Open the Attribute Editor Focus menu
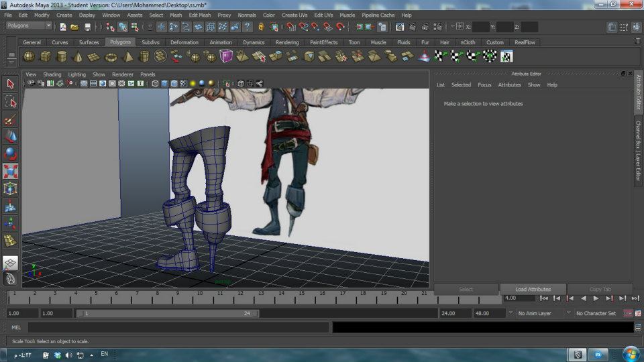The image size is (644, 362). coord(484,84)
